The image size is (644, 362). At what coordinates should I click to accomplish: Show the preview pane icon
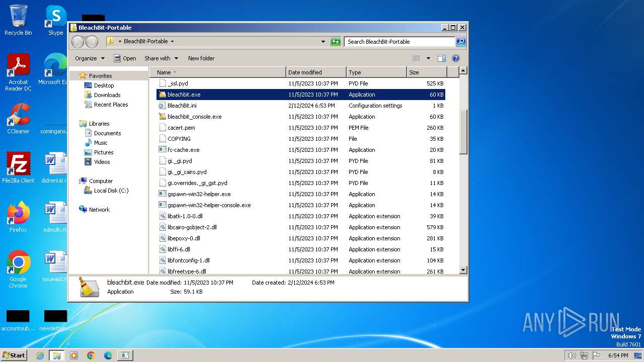pos(441,58)
